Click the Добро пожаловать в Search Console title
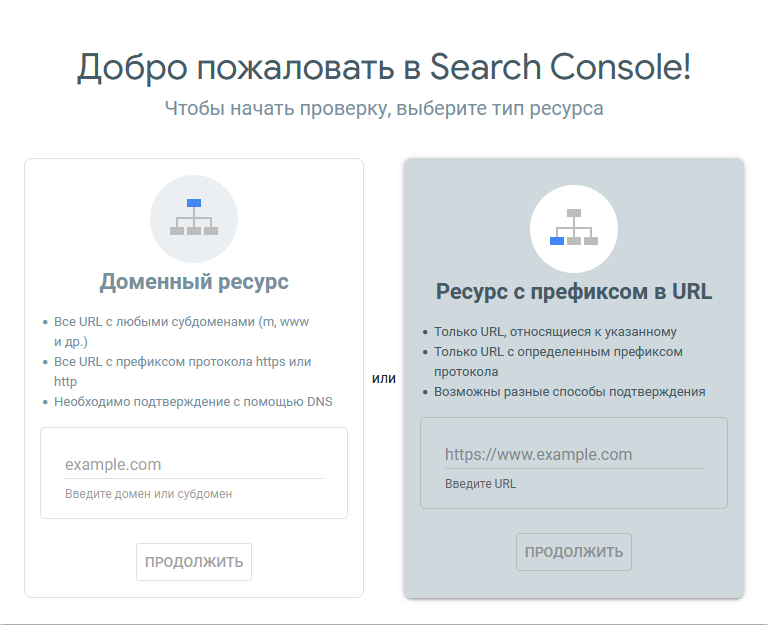The width and height of the screenshot is (768, 625). coord(384,67)
